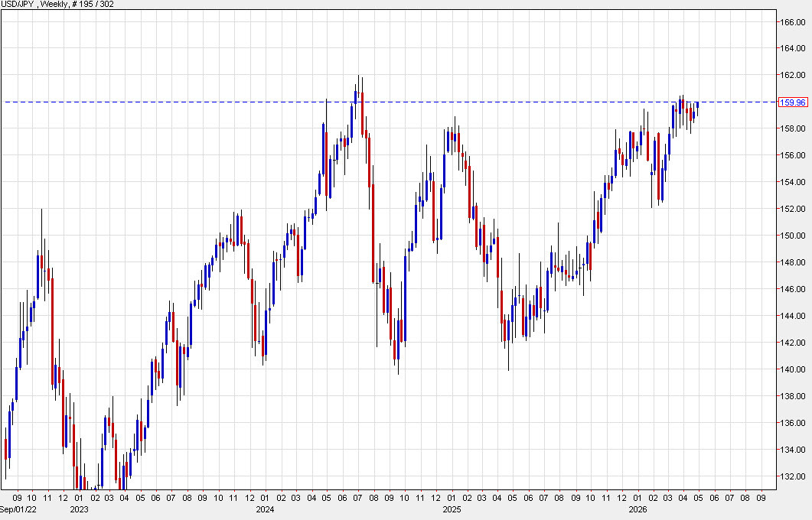This screenshot has height=520, width=812.
Task: Select the 2025 year label on axis
Action: tap(452, 508)
